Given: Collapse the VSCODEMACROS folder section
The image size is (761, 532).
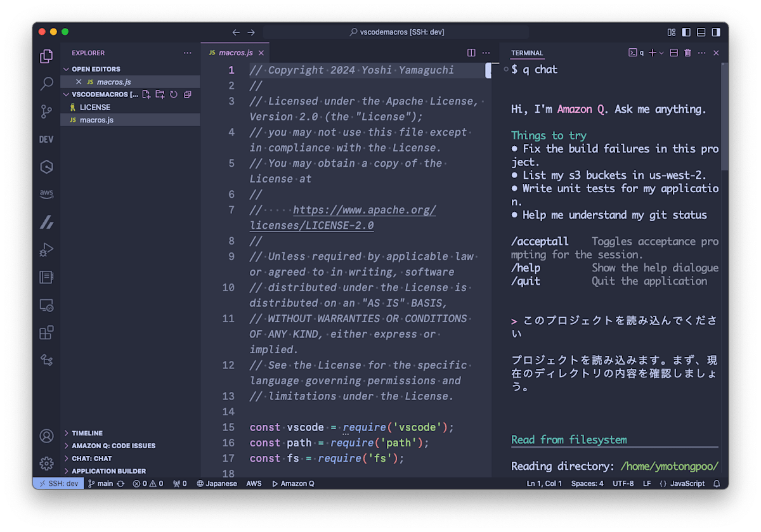Looking at the screenshot, I should (x=101, y=94).
